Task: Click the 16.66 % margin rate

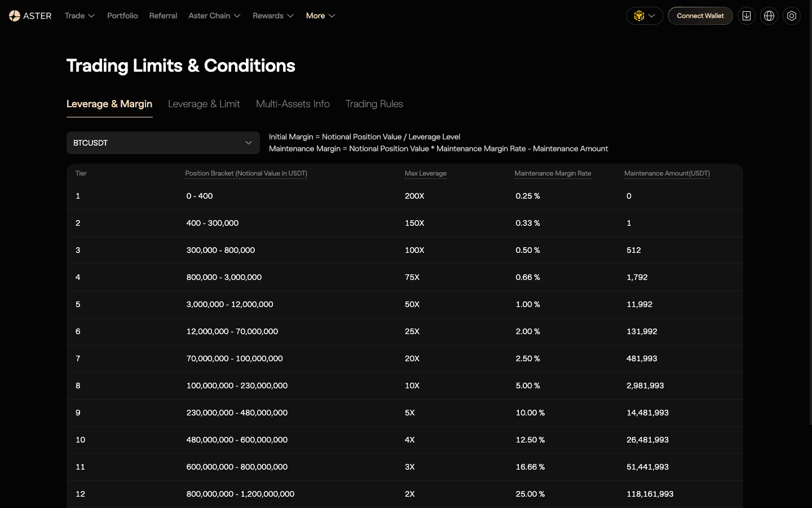Action: pyautogui.click(x=530, y=467)
